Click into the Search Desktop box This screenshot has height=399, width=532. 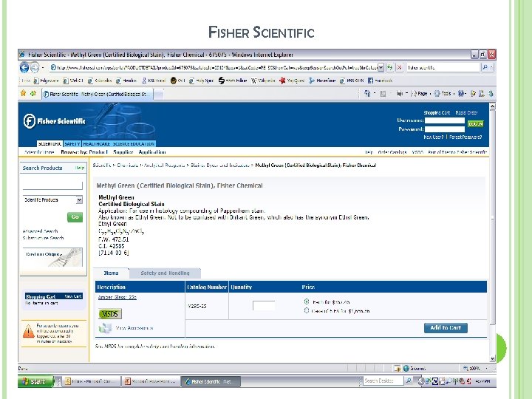click(x=383, y=381)
